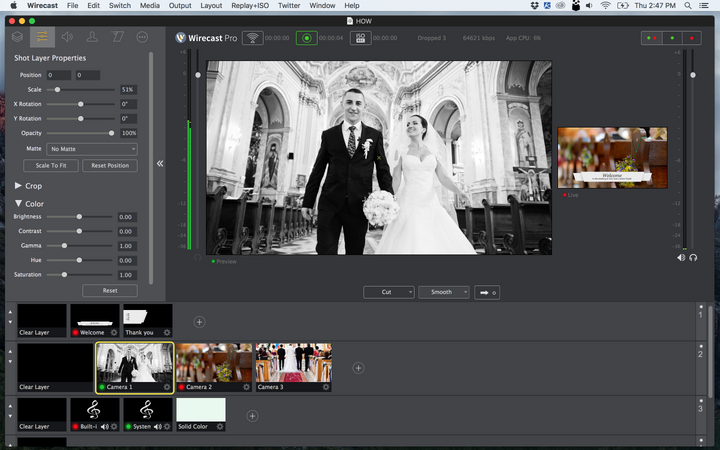
Task: Open the Matte dropdown
Action: (x=92, y=149)
